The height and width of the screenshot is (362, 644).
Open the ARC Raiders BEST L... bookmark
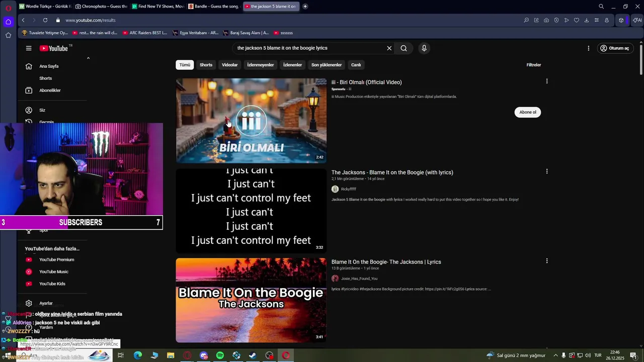(x=145, y=33)
